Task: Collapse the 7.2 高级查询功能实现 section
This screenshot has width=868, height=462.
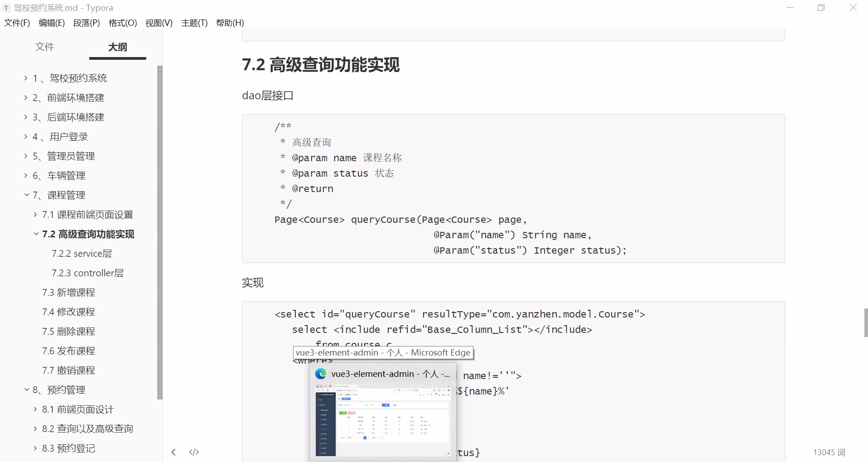Action: [36, 234]
